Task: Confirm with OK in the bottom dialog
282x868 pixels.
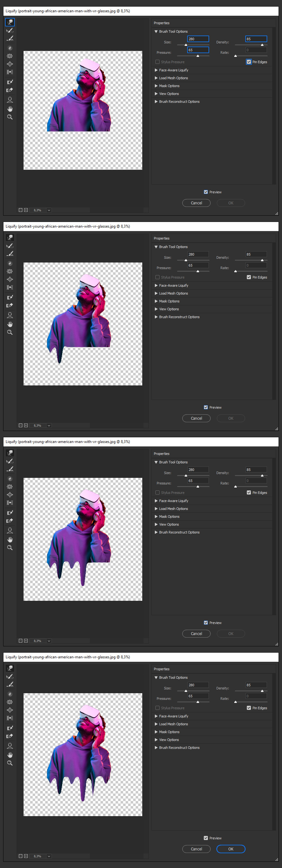Action: coord(230,849)
